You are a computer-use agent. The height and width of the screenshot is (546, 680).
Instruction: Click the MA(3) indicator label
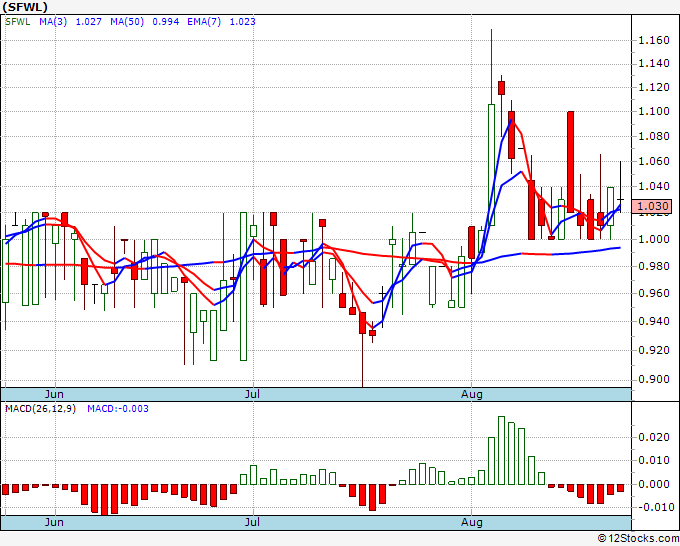coord(53,22)
